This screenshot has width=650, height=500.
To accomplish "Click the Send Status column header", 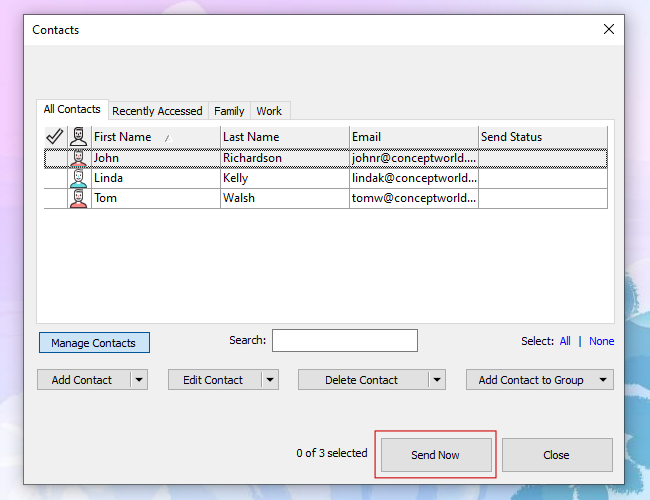I will click(543, 137).
